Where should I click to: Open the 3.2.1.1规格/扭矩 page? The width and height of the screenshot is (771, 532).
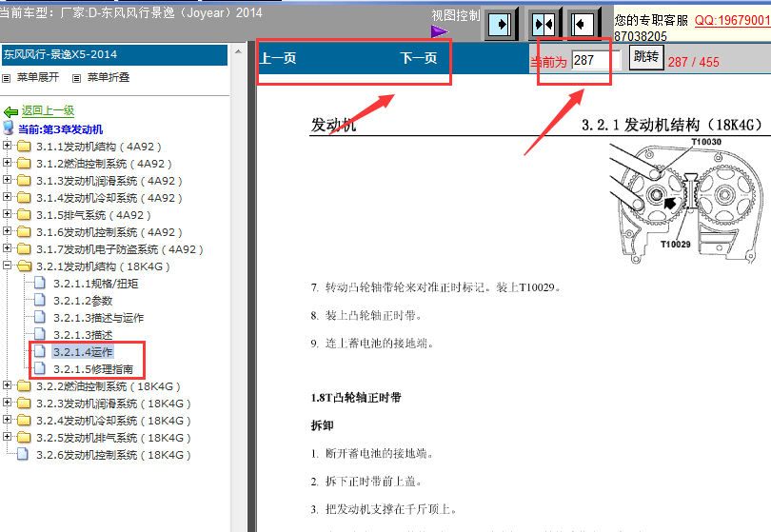coord(96,284)
